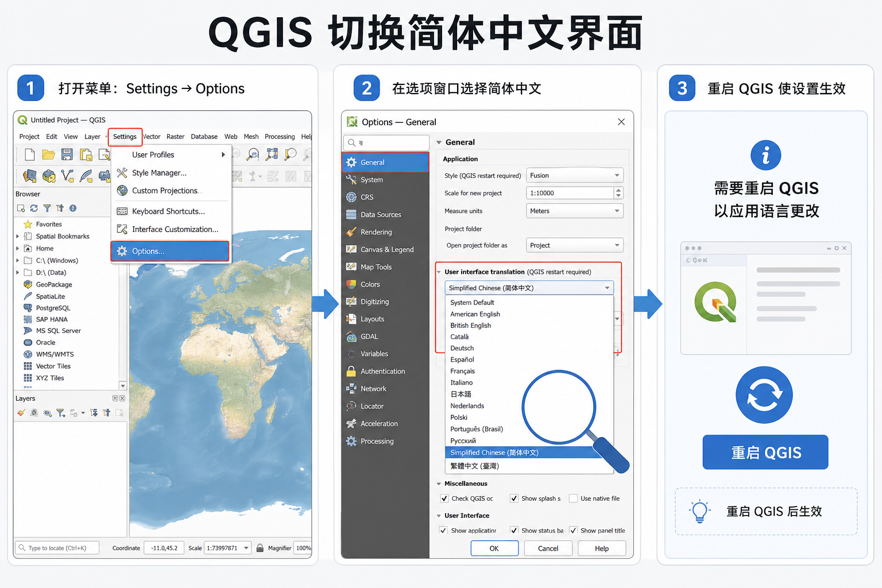Click the Options dialog search field
This screenshot has height=588, width=882.
(386, 142)
